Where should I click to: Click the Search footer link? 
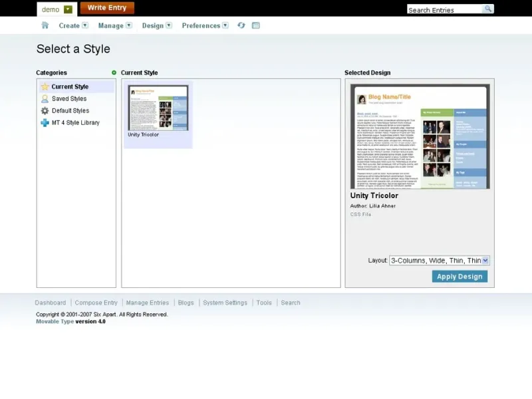[291, 303]
